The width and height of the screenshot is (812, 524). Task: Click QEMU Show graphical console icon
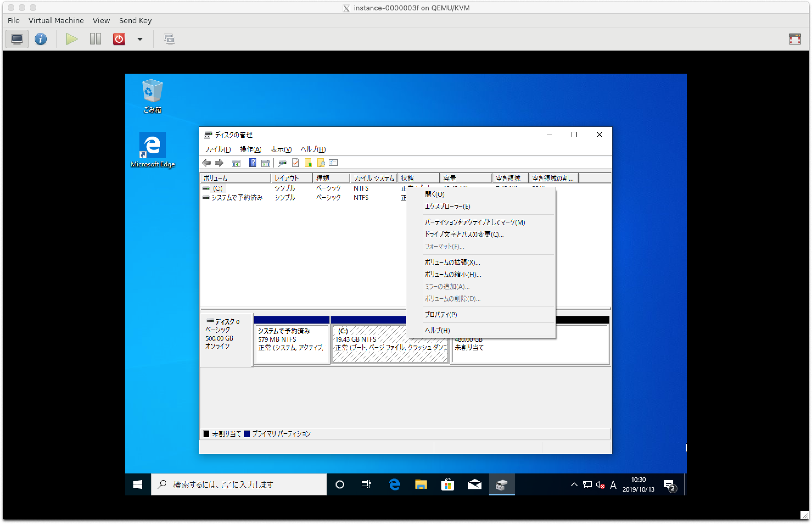pyautogui.click(x=17, y=39)
